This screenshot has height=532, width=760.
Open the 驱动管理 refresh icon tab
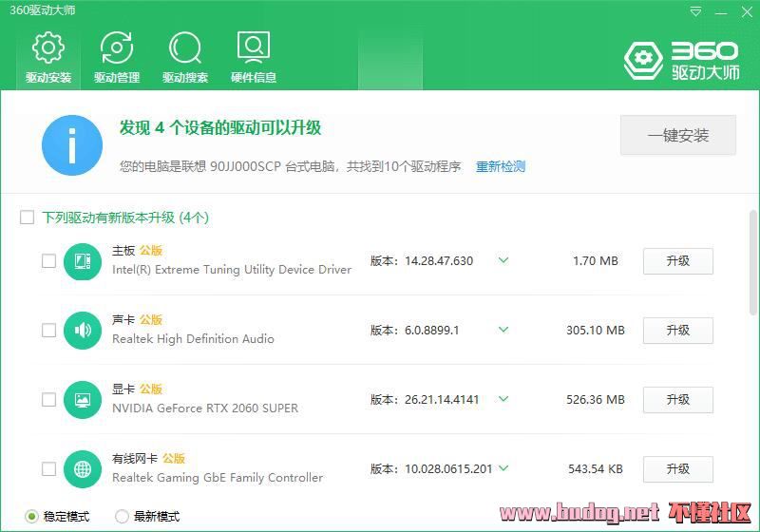117,58
